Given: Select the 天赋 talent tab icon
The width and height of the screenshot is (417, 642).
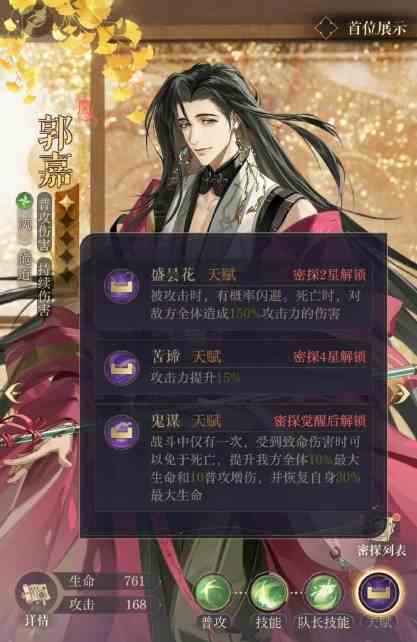Looking at the screenshot, I should (379, 593).
